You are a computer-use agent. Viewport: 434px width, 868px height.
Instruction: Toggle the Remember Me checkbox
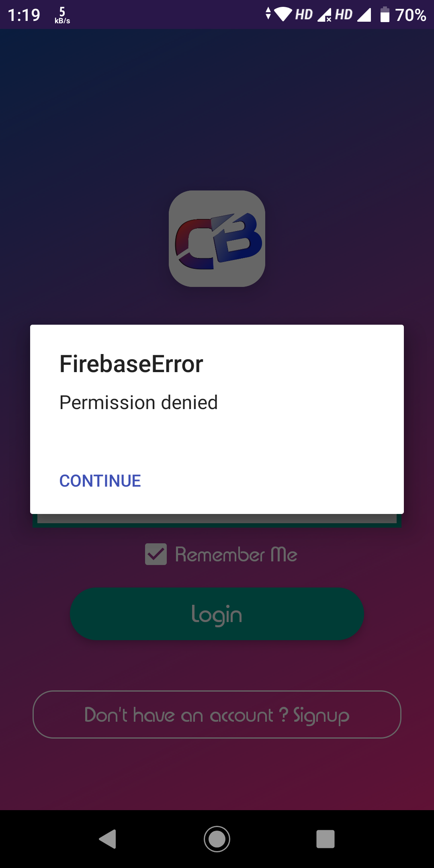pyautogui.click(x=156, y=554)
